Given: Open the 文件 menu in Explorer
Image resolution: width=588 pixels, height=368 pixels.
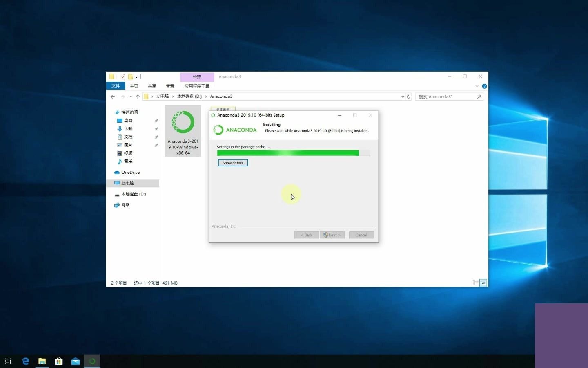Looking at the screenshot, I should click(x=116, y=86).
